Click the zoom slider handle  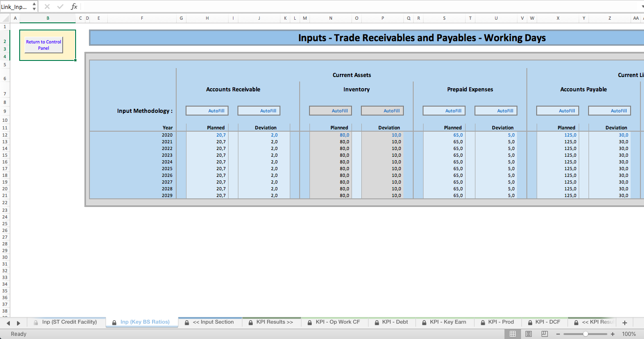coord(585,334)
